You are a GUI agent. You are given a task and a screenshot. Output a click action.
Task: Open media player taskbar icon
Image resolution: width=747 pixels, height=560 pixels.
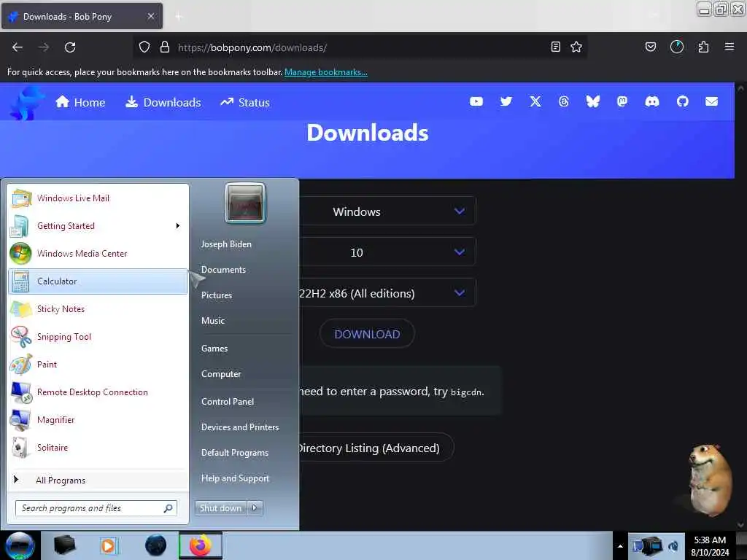[109, 545]
